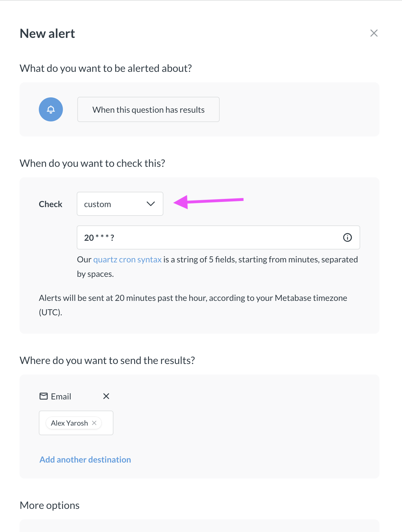Expand the chevron arrow beside 'custom'

pos(151,204)
